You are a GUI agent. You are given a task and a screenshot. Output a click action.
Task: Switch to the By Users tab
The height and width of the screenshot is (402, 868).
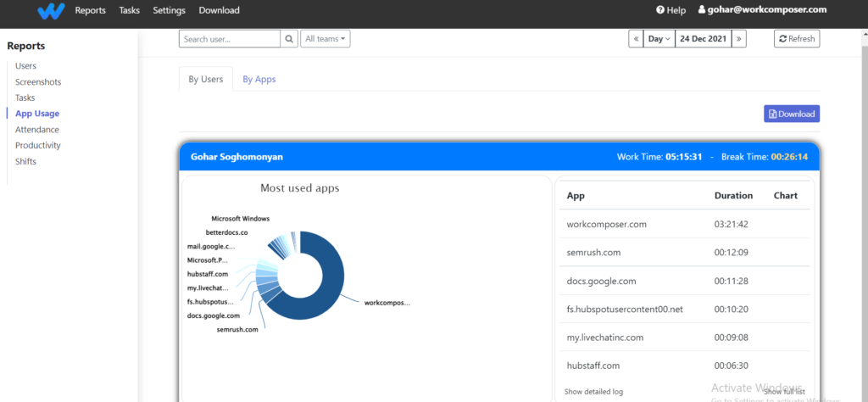coord(206,79)
